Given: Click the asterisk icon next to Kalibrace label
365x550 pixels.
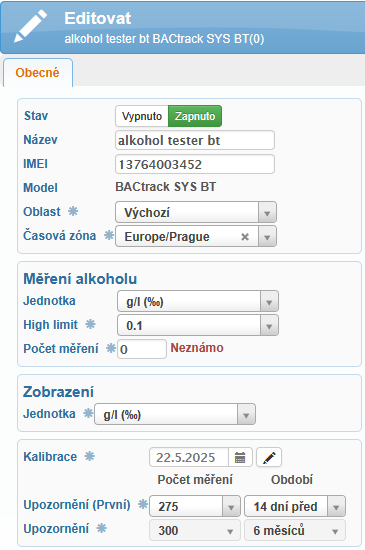Looking at the screenshot, I should point(90,456).
